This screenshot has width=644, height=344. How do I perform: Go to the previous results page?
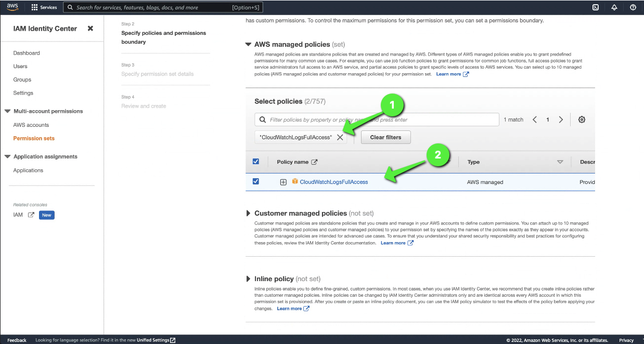535,120
